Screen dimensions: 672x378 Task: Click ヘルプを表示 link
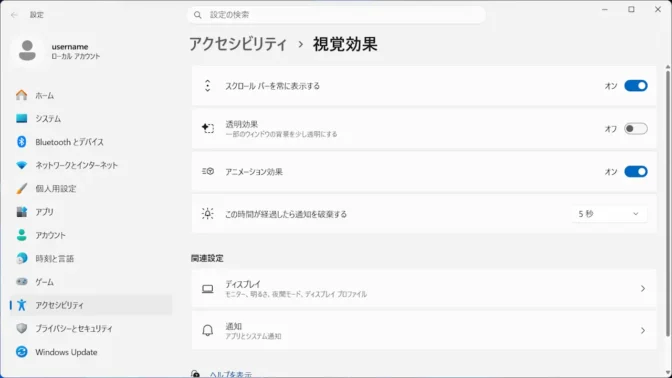pos(231,374)
